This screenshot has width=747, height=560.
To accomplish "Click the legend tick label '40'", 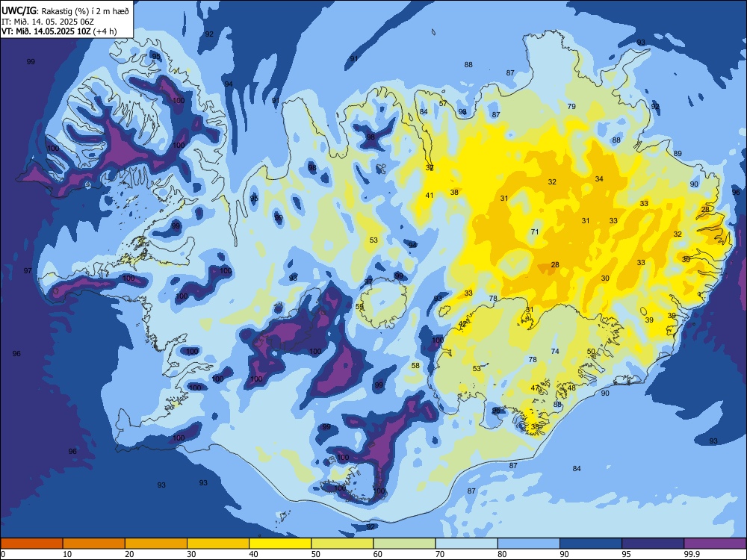I will (253, 554).
